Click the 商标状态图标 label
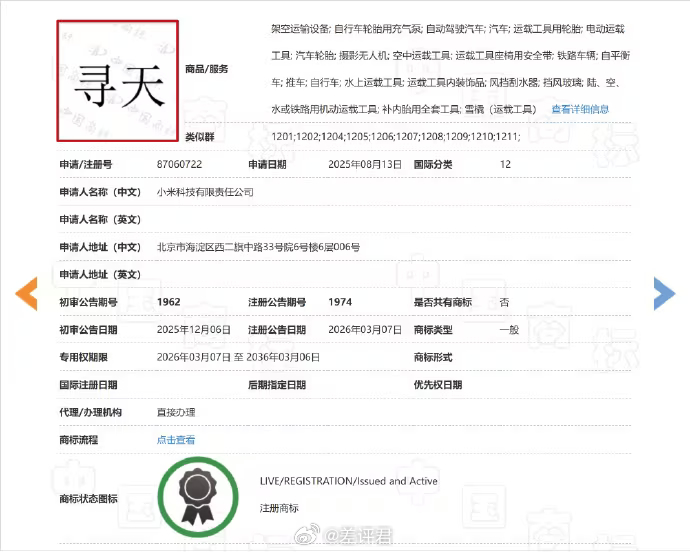Viewport: 690px width, 553px height. 88,499
